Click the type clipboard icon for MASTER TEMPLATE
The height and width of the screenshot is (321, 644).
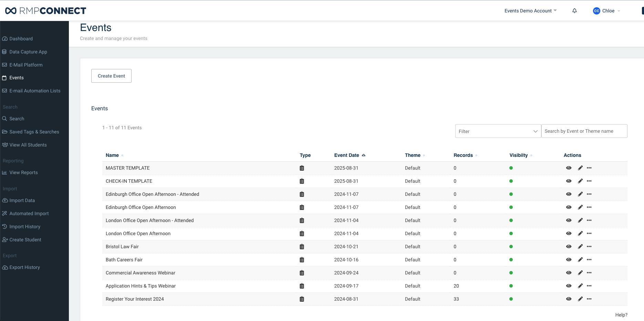(x=302, y=168)
